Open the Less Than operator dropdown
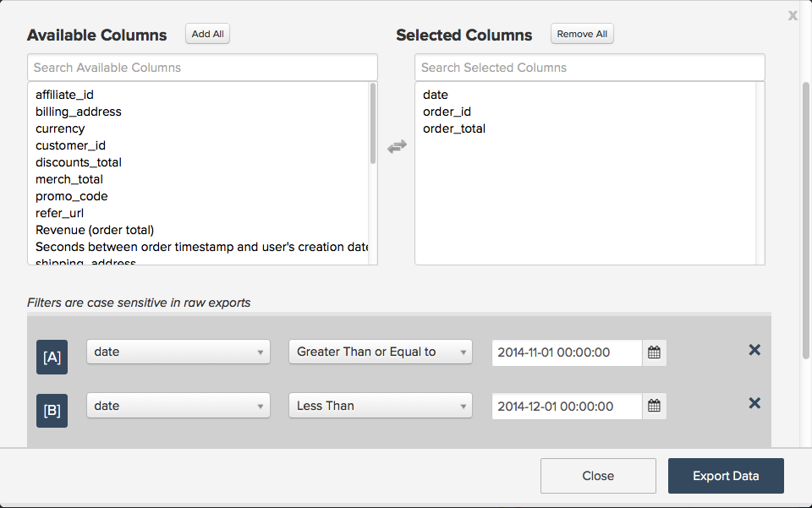The width and height of the screenshot is (812, 508). click(380, 407)
